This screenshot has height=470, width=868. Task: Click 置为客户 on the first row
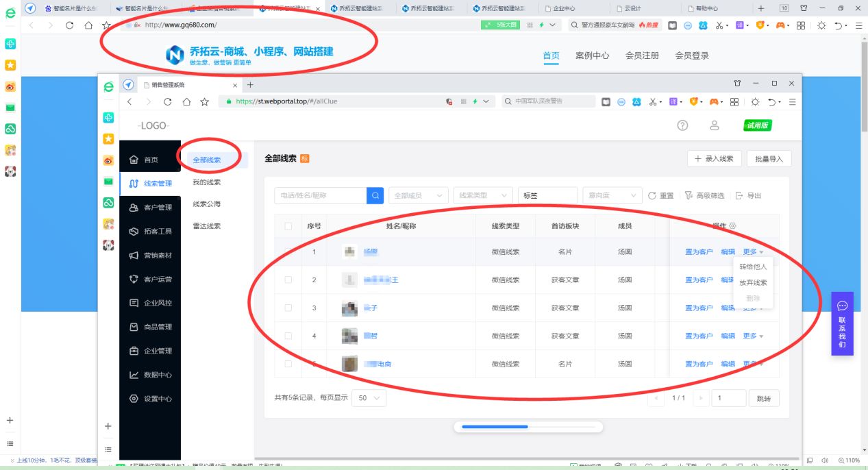point(697,251)
